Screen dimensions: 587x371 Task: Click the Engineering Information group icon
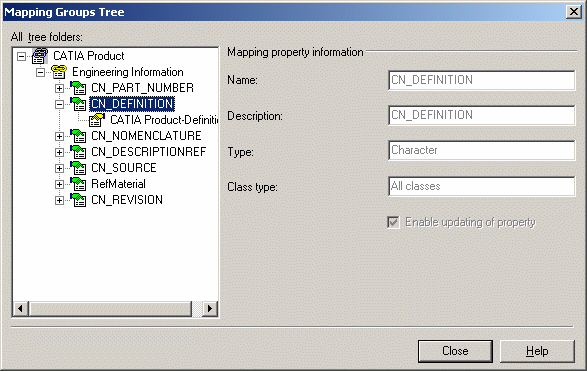point(59,72)
